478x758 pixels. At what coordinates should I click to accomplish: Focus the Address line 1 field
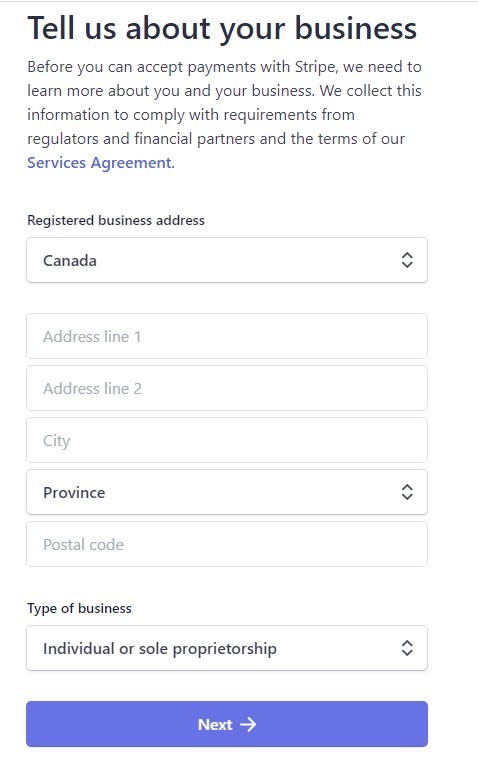227,336
